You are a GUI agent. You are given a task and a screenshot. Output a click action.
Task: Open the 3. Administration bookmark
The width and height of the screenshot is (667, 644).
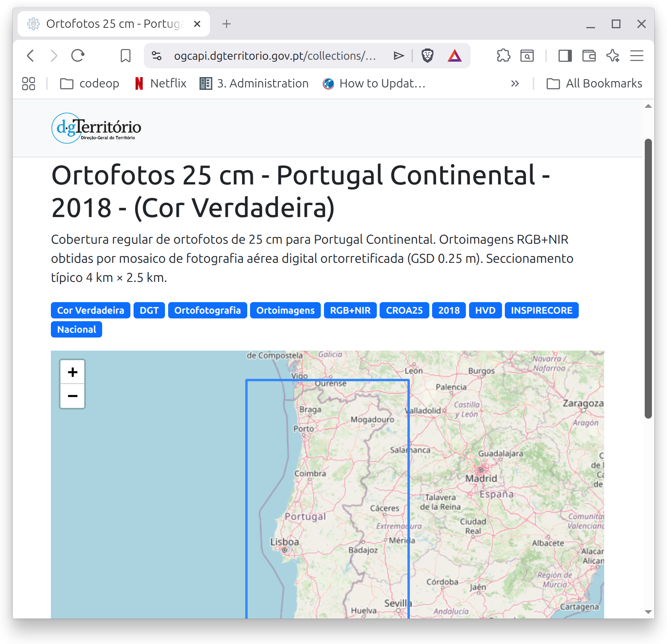(x=254, y=83)
